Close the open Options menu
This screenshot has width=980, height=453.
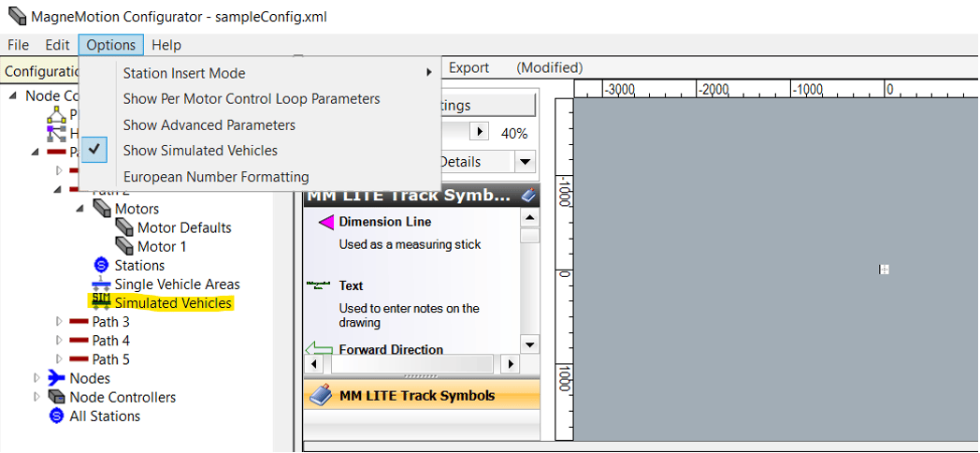point(111,45)
